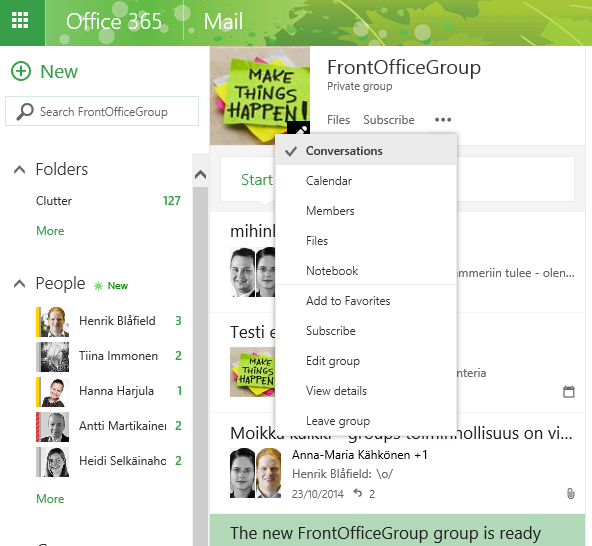Click More under Folders

coord(50,231)
